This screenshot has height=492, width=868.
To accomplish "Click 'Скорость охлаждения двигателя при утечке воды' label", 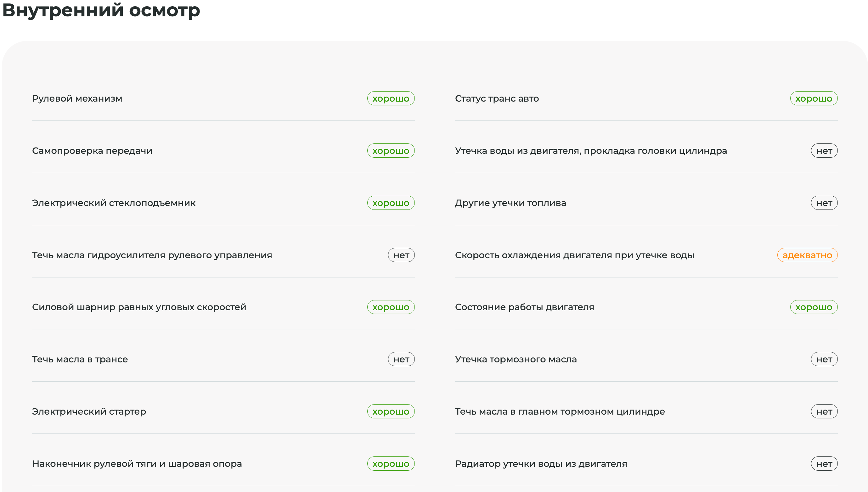I will [x=574, y=255].
